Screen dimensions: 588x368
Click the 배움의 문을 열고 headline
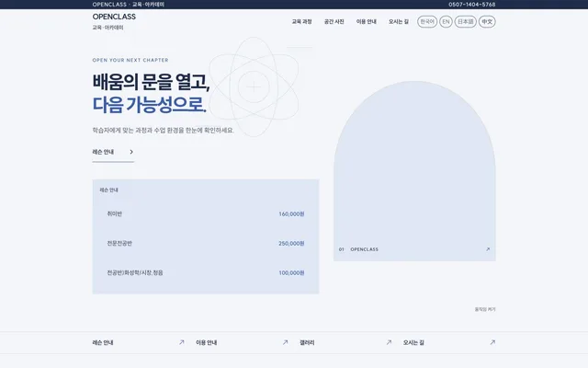click(151, 82)
